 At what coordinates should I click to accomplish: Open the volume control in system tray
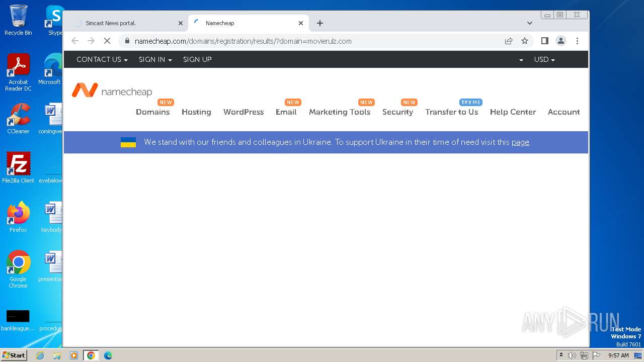coord(572,355)
